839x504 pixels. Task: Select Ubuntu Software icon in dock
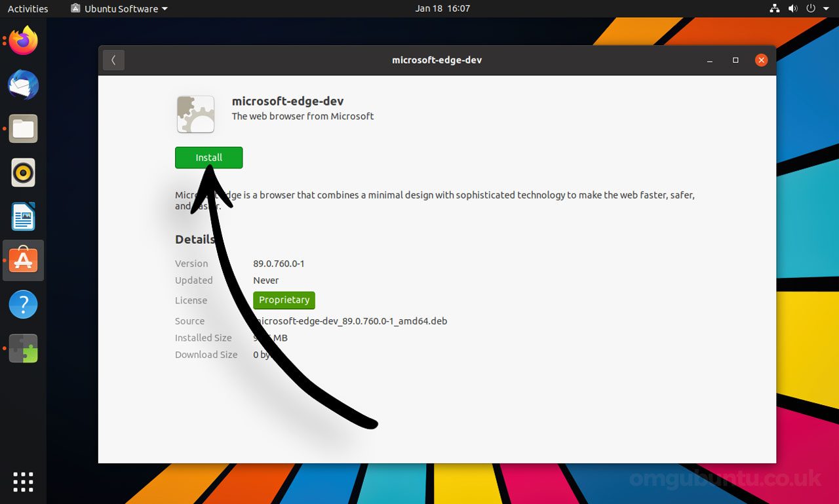24,260
